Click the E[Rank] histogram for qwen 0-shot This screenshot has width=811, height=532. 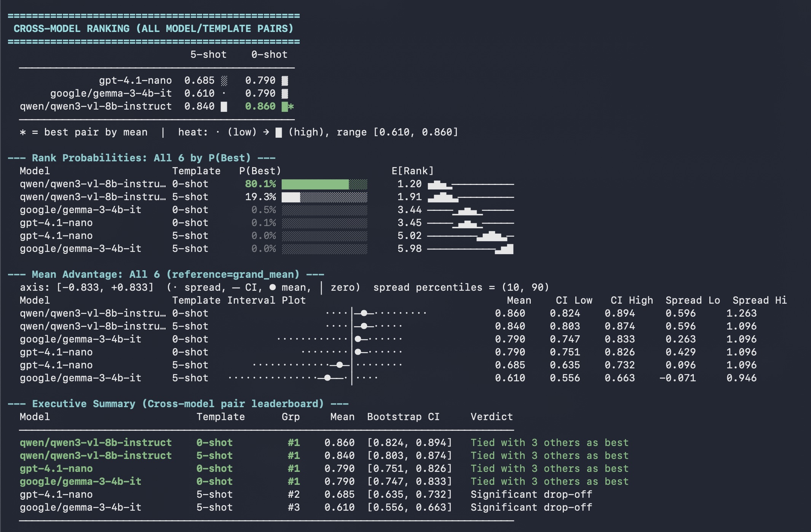pyautogui.click(x=440, y=184)
